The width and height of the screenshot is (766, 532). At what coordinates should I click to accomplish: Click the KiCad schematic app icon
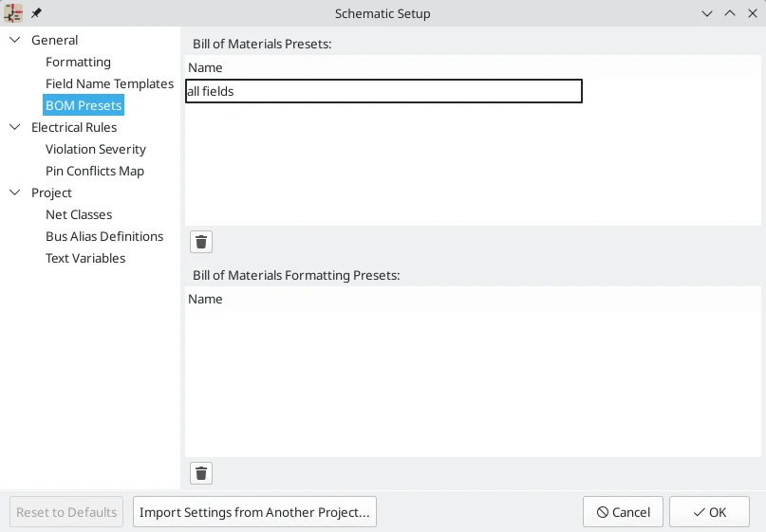point(13,13)
